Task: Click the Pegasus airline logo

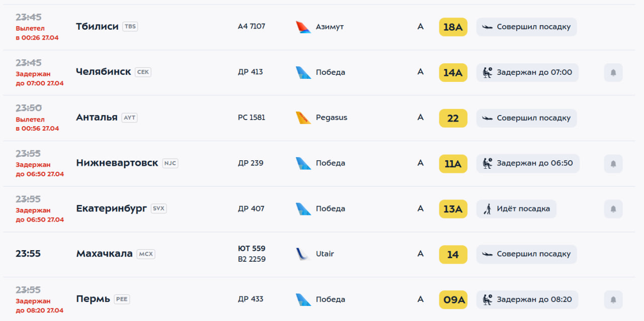Action: pos(303,118)
